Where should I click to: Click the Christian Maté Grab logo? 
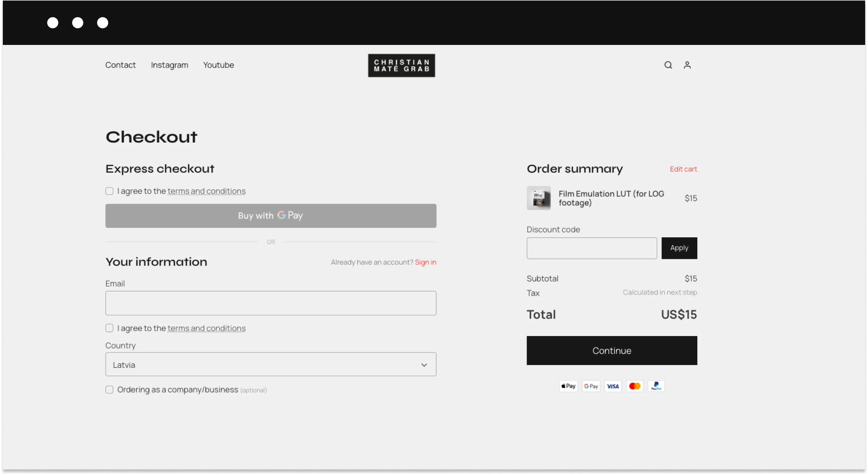pos(401,65)
